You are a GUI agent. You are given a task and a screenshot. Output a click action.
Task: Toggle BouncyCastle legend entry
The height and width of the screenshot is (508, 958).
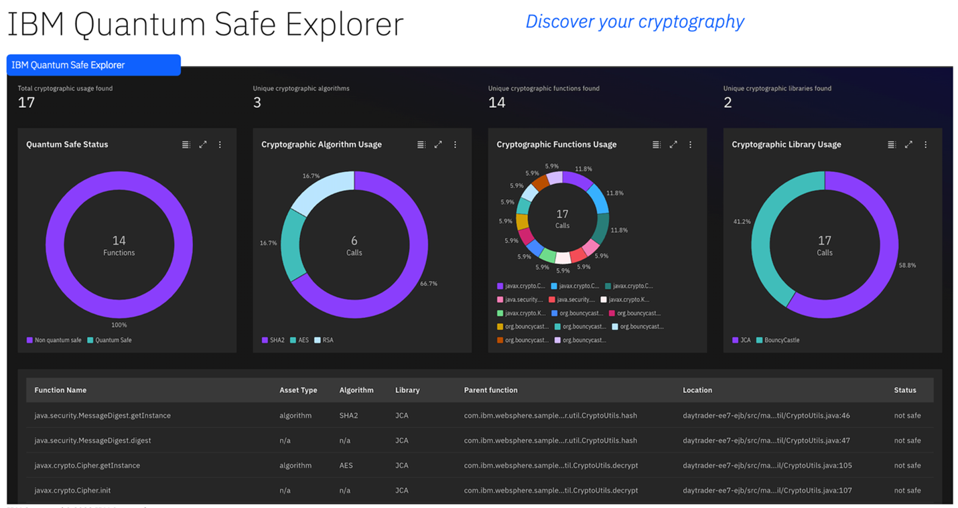point(778,340)
